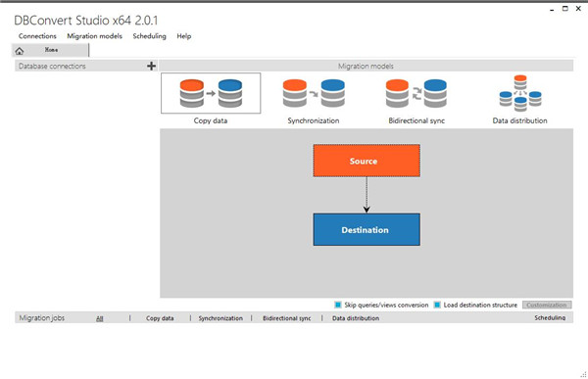The width and height of the screenshot is (588, 379).
Task: Filter migration jobs by Data distribution
Action: 356,318
